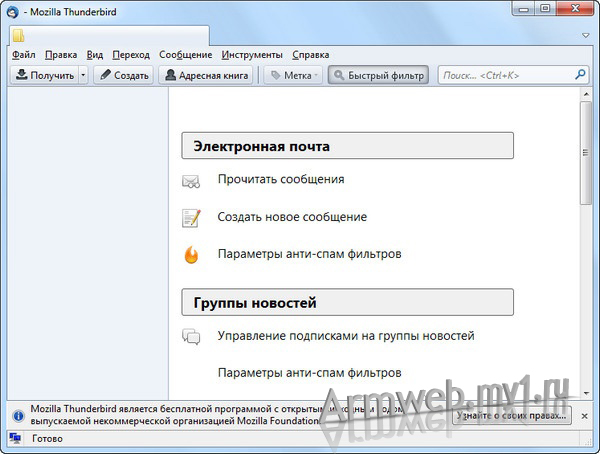The image size is (600, 454).
Task: Open the Сообщение menu
Action: pos(186,55)
